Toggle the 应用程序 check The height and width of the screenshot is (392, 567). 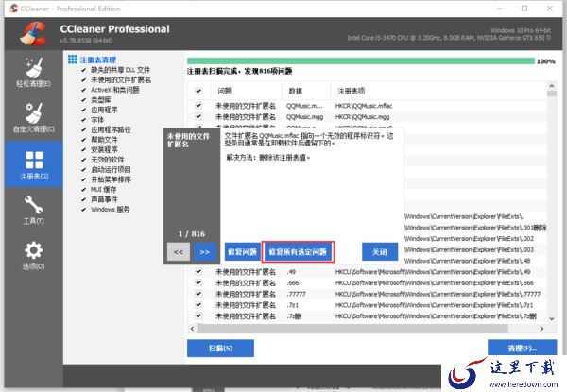pos(83,110)
